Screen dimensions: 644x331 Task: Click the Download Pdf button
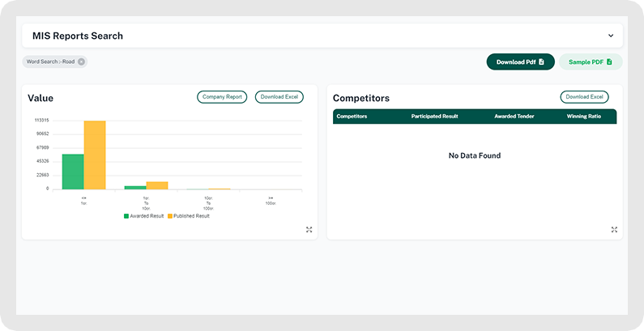[x=520, y=62]
